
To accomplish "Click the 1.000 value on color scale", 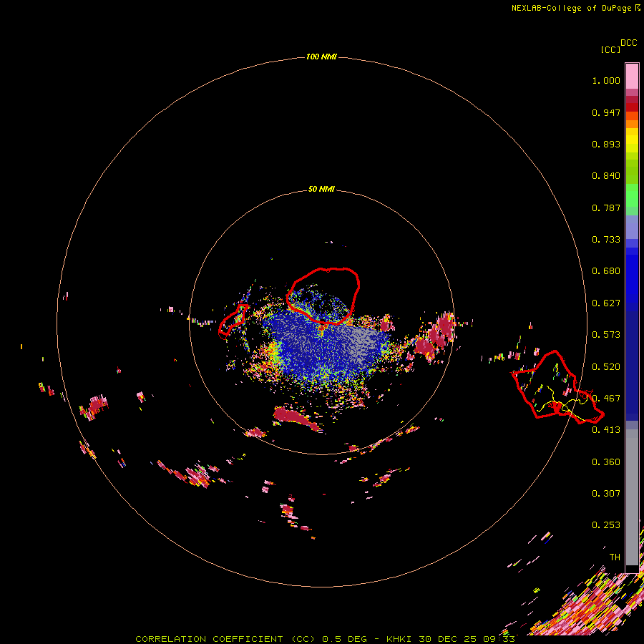I will coord(606,80).
